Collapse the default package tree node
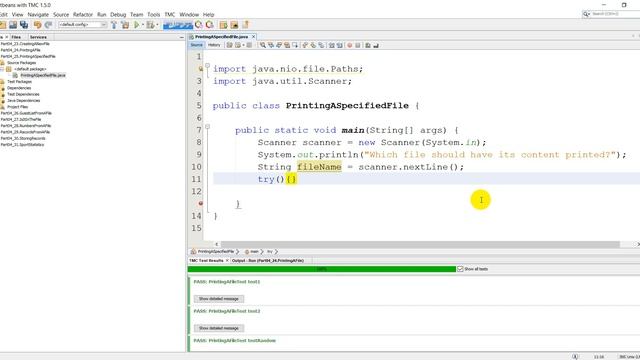Image resolution: width=640 pixels, height=360 pixels. tap(2, 69)
